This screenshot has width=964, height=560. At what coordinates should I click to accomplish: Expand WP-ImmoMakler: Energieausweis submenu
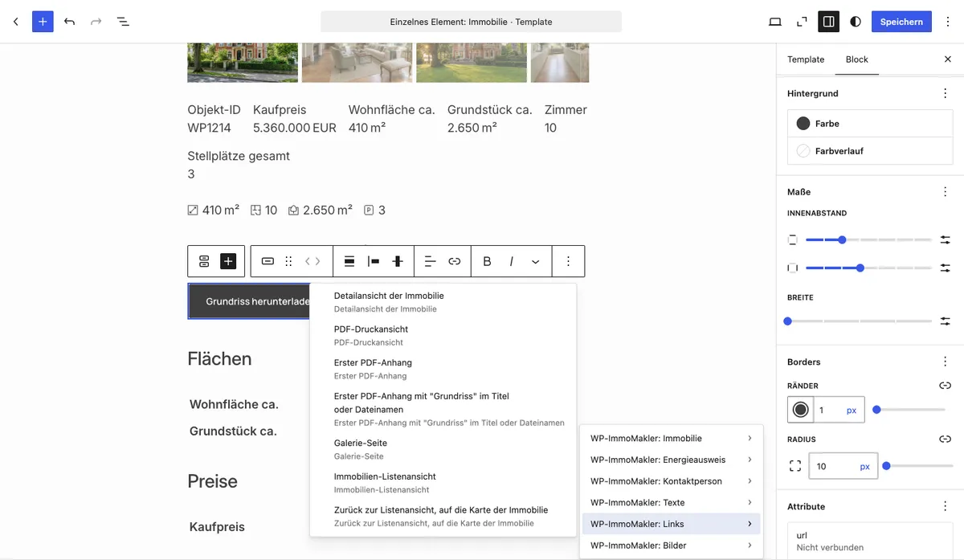671,460
